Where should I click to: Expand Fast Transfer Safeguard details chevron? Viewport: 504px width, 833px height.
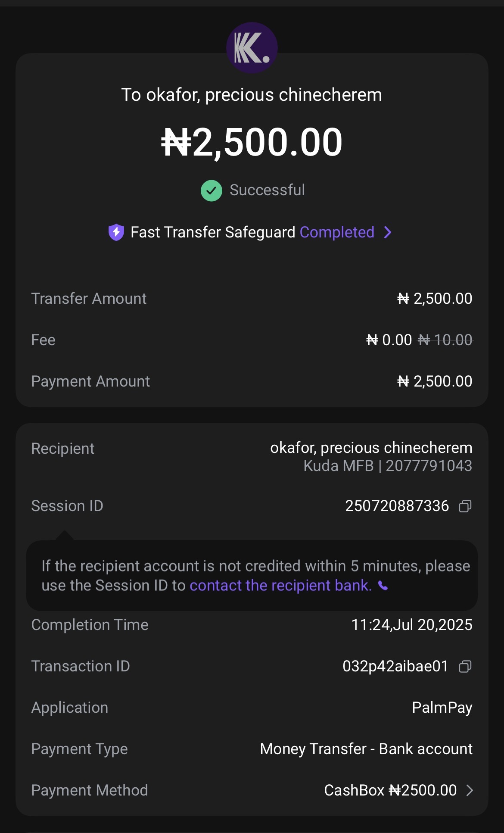[x=388, y=232]
